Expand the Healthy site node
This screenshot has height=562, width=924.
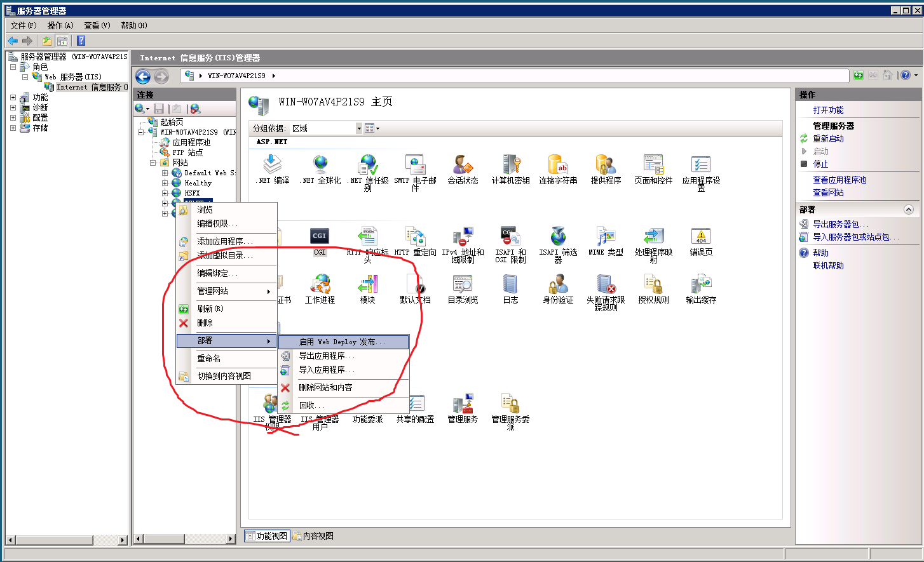click(x=165, y=183)
